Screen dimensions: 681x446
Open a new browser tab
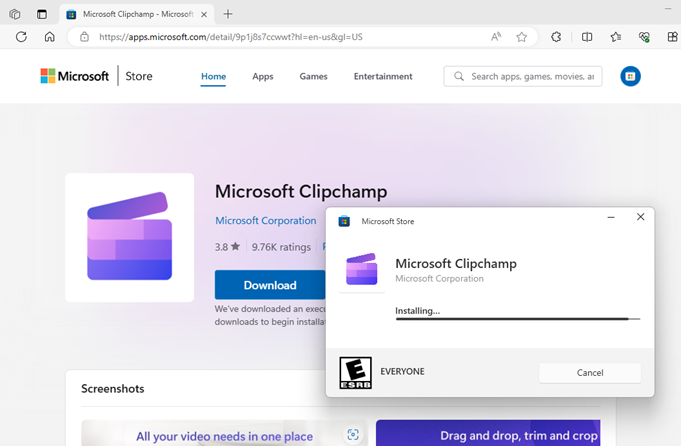click(x=228, y=14)
